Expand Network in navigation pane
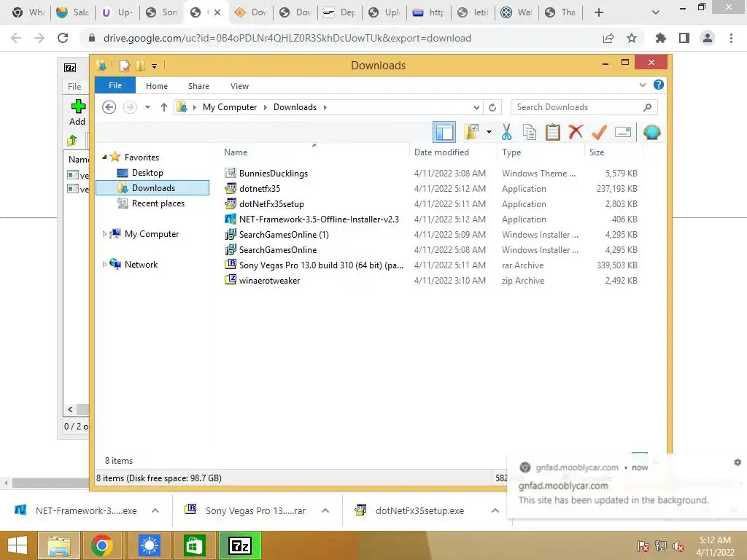747x560 pixels. [104, 264]
